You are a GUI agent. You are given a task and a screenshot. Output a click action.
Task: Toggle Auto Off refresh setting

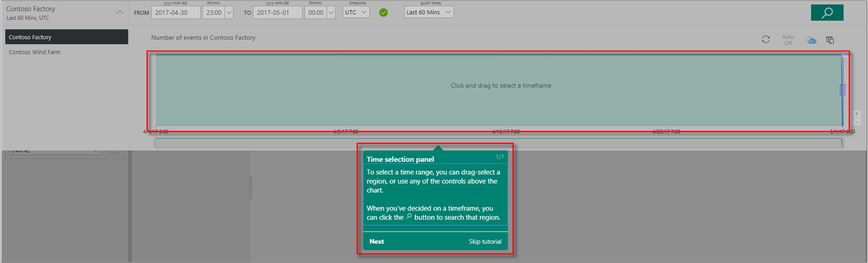pos(788,40)
